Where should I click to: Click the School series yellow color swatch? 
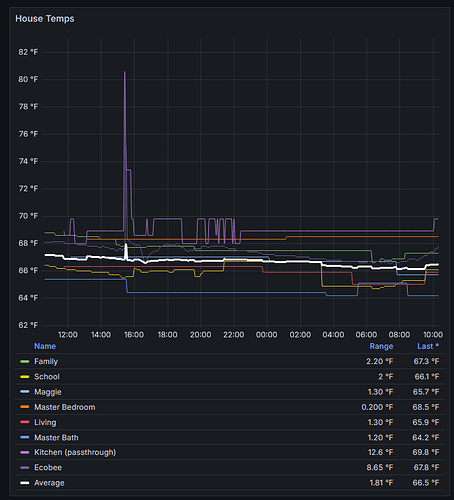tap(25, 377)
